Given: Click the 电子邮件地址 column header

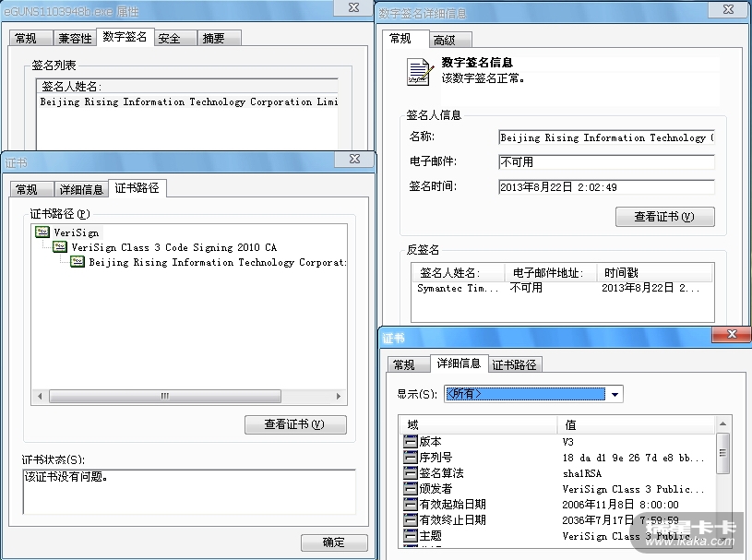Looking at the screenshot, I should [551, 273].
